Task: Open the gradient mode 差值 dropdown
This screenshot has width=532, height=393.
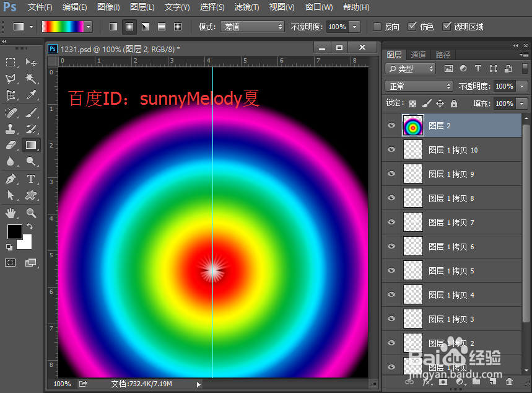Action: coord(253,27)
